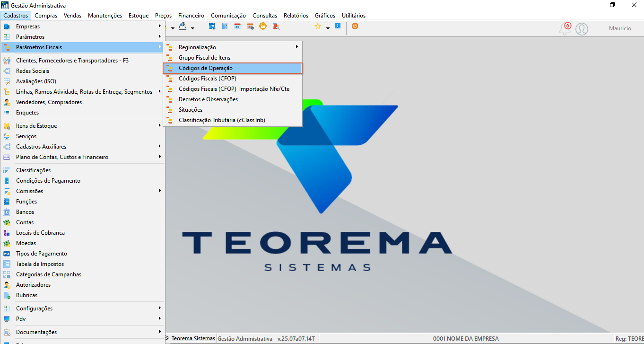Click the user profile avatar icon
Viewport: 644px width, 344px height.
click(x=582, y=29)
